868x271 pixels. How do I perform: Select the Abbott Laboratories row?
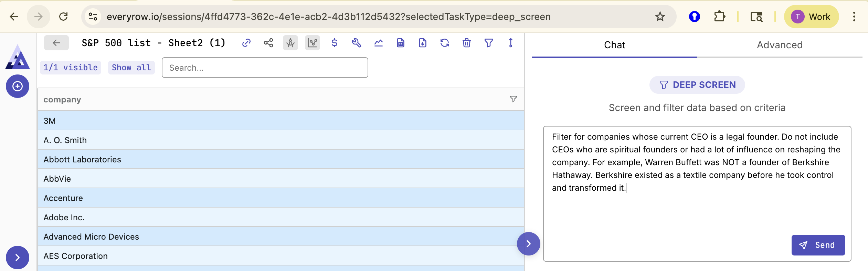coord(281,159)
